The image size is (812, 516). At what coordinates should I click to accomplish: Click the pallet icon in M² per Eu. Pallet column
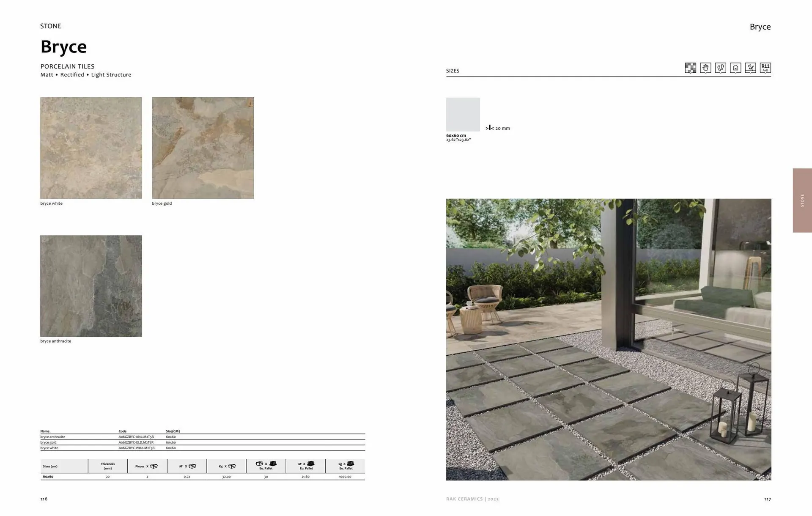point(311,464)
